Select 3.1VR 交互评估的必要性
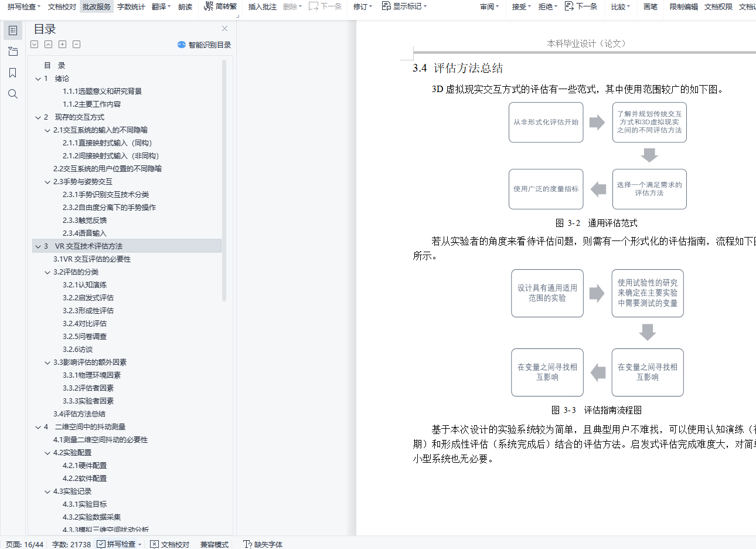 92,259
